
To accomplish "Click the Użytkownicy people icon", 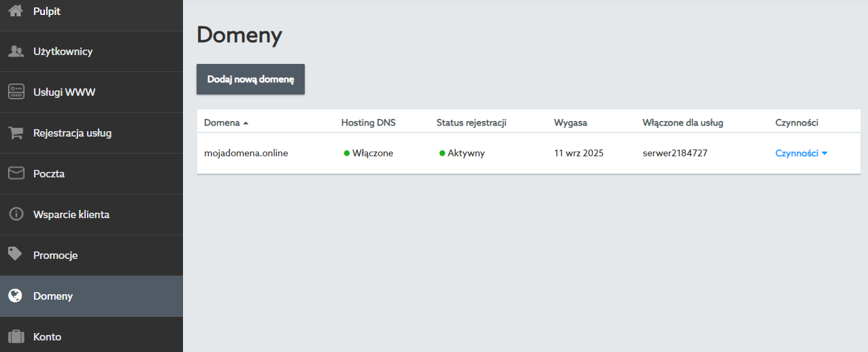I will click(x=16, y=52).
